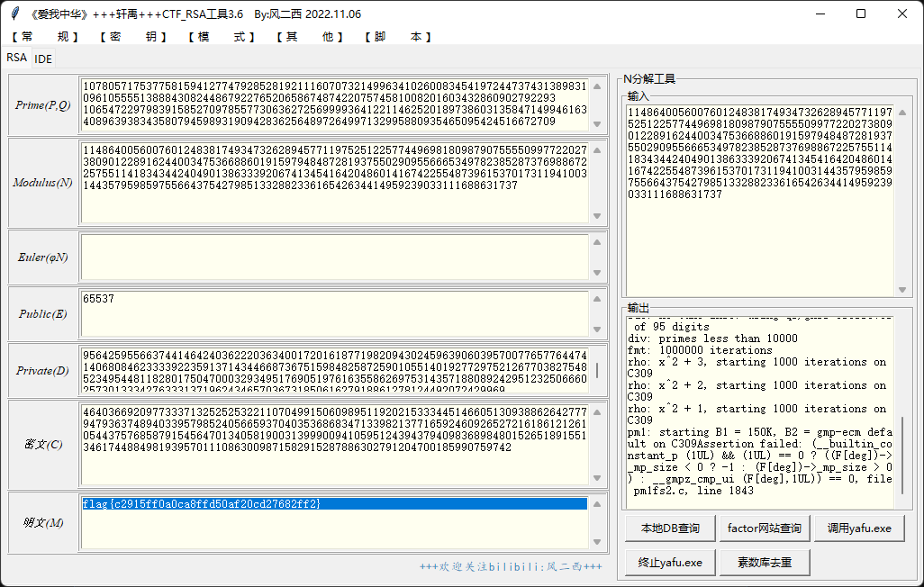This screenshot has height=587, width=924.
Task: Open the 【模式】 menu
Action: (222, 37)
